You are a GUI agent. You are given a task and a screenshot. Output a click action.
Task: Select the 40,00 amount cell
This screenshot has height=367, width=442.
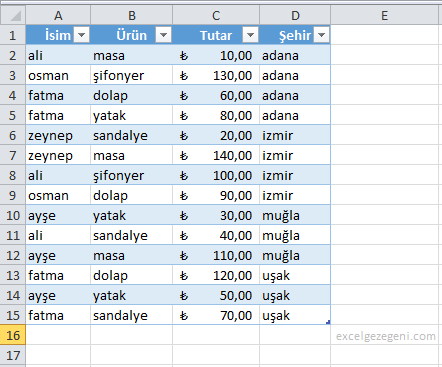pos(216,235)
